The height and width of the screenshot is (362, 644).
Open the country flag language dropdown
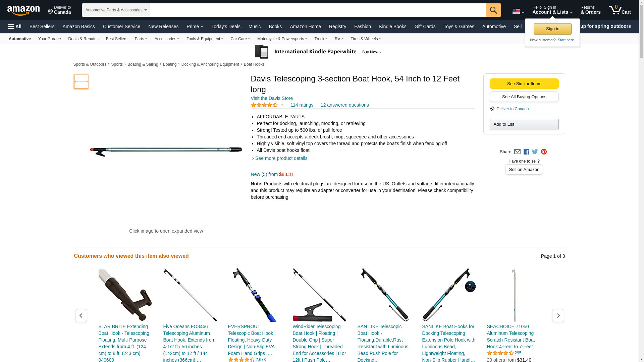click(x=518, y=11)
